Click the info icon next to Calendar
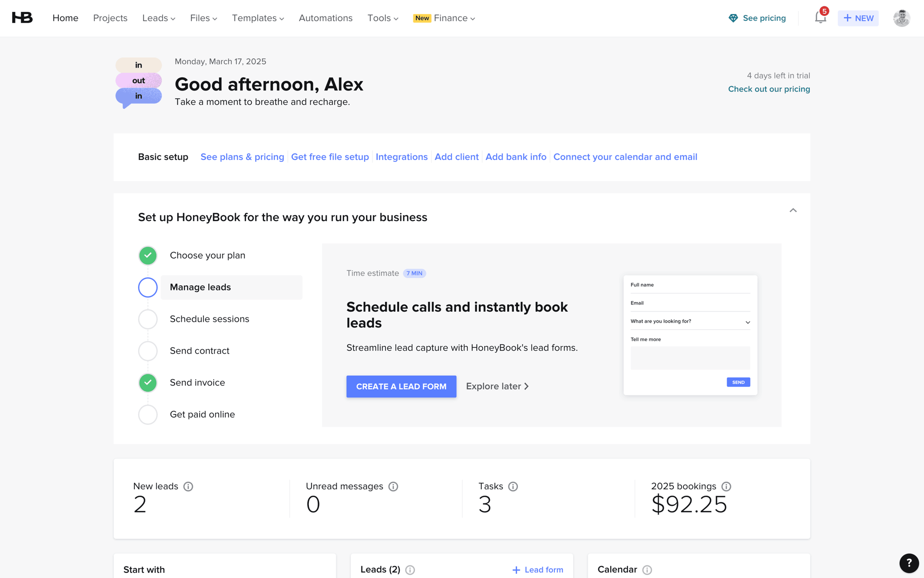Screen dimensions: 924x578 pos(647,570)
